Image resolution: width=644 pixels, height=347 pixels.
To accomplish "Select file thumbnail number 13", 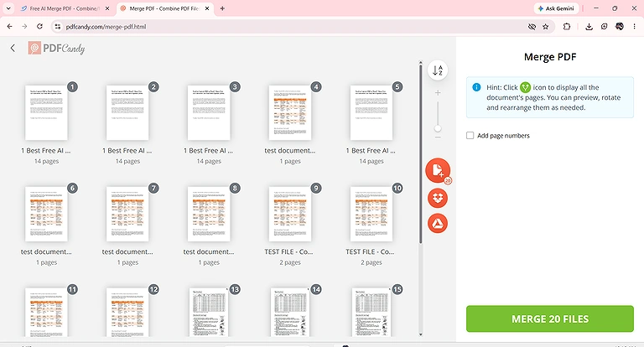I will 209,312.
